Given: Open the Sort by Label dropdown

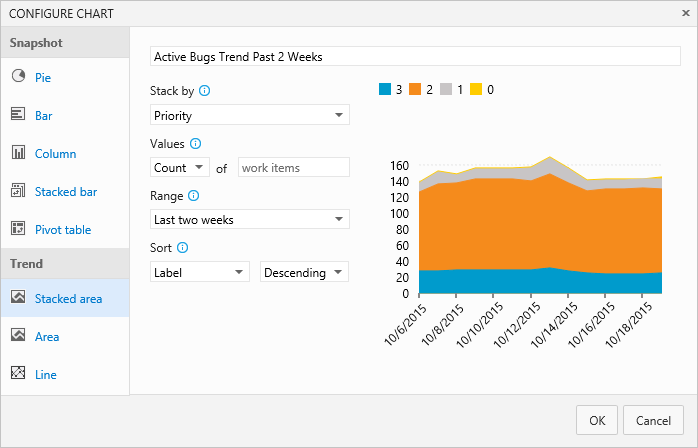Looking at the screenshot, I should 199,272.
